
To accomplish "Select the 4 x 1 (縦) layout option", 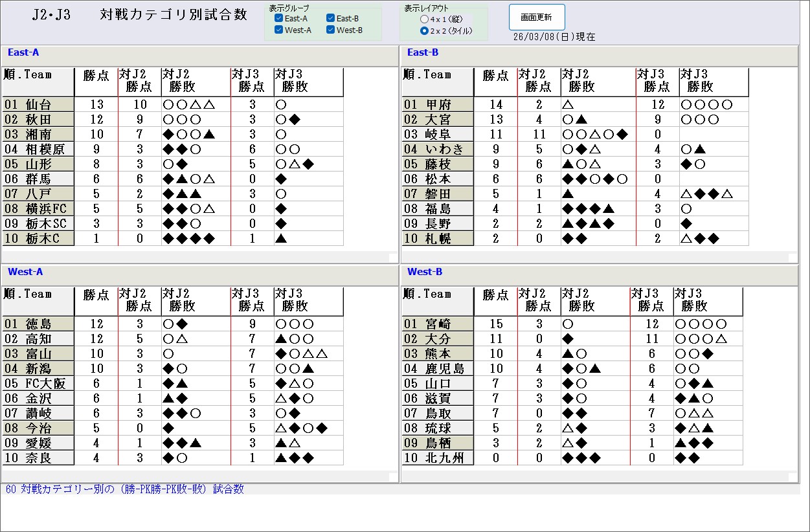I will 424,19.
